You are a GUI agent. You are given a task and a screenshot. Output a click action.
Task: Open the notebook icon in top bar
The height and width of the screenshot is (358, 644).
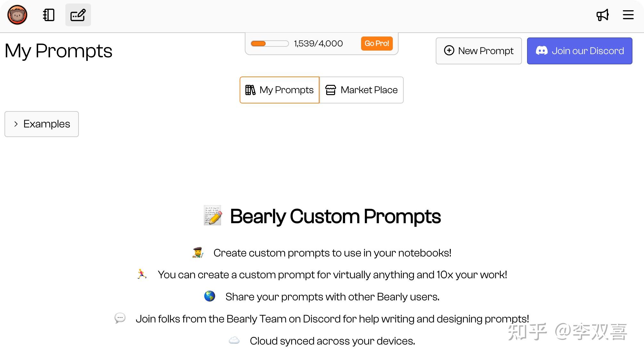pos(49,15)
